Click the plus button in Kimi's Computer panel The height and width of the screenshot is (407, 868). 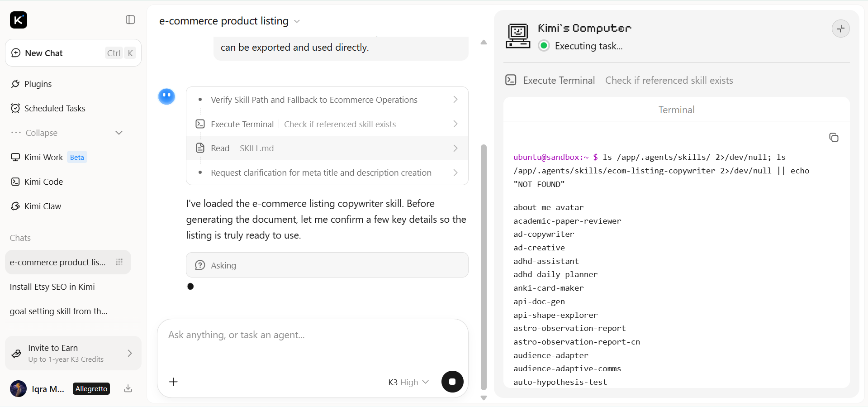click(x=840, y=29)
